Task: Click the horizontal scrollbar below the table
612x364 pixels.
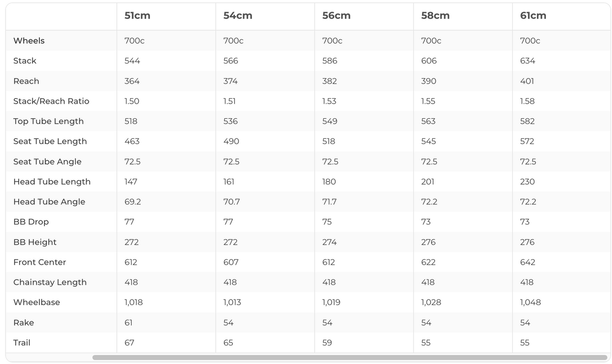Action: tap(349, 357)
